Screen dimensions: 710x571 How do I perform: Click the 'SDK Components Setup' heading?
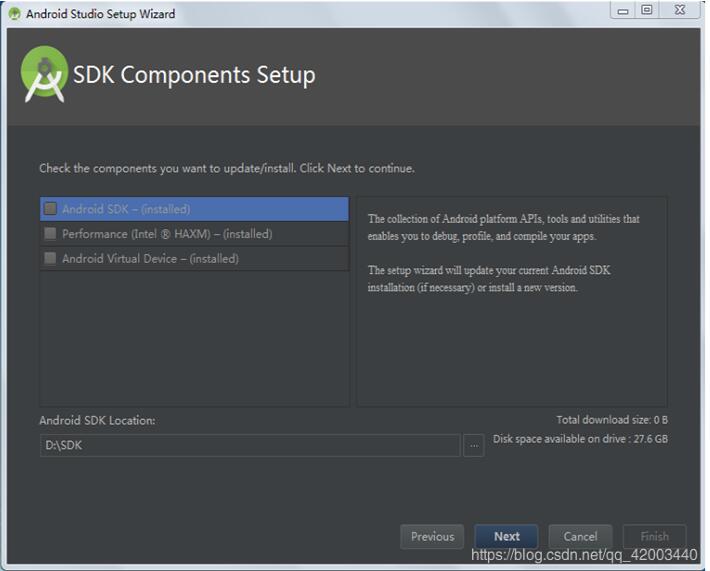(x=194, y=75)
